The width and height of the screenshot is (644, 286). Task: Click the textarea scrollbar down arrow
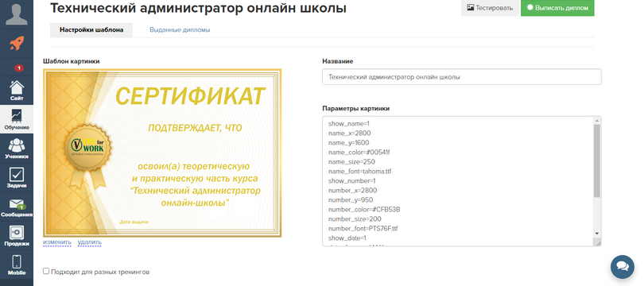tap(598, 234)
